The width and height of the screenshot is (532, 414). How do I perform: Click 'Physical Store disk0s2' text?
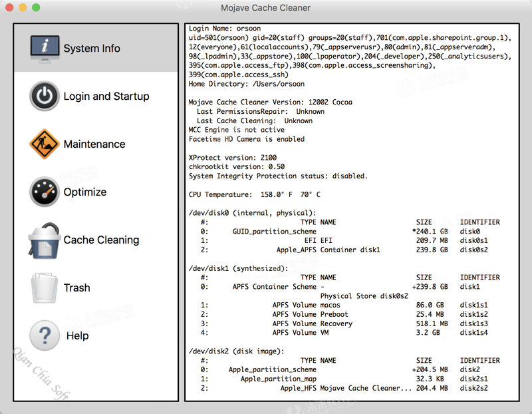point(364,296)
